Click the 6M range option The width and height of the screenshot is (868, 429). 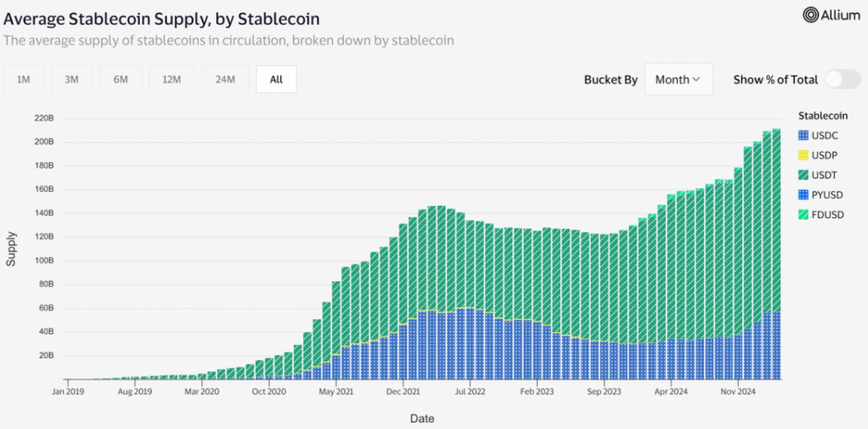121,79
